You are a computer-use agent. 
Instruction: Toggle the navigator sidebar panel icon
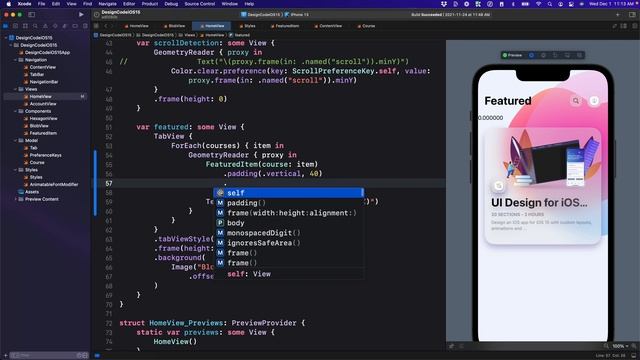[x=31, y=14]
